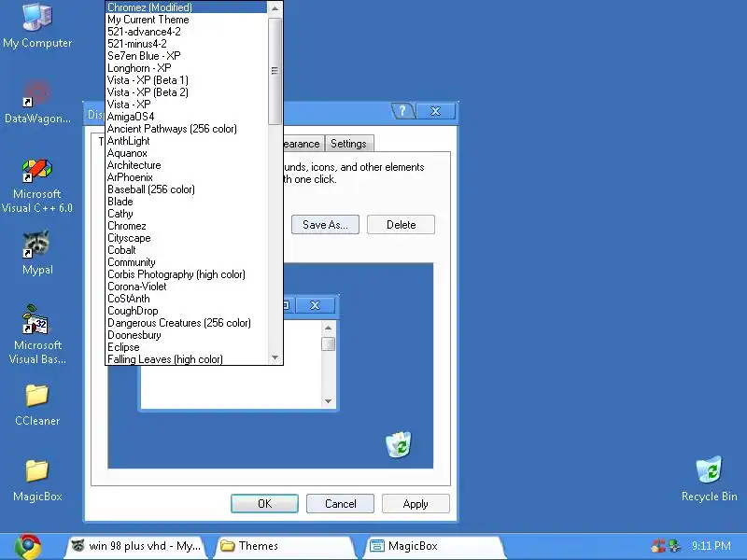Pick 'Baseball (256 color)' theme
Image resolution: width=747 pixels, height=560 pixels.
coord(186,189)
